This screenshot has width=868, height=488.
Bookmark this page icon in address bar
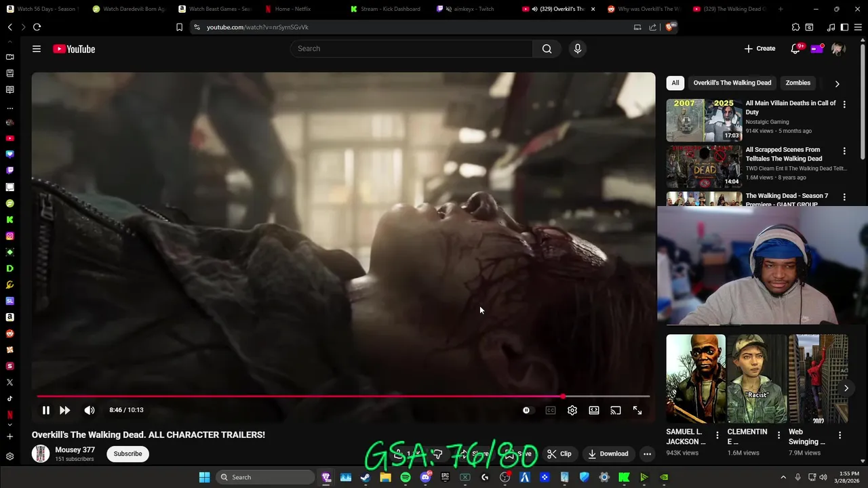pos(179,27)
